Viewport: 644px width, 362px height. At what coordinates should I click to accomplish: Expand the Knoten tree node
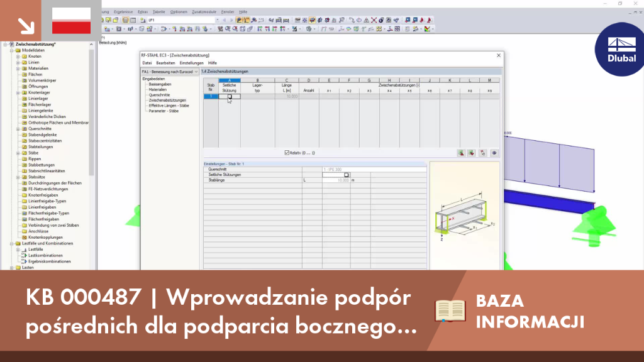tap(18, 56)
